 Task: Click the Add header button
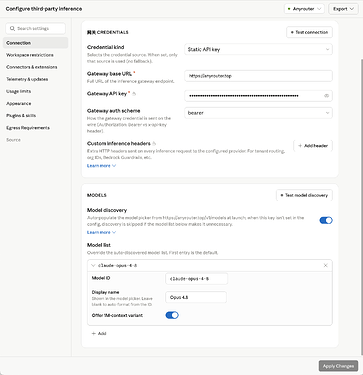(313, 146)
